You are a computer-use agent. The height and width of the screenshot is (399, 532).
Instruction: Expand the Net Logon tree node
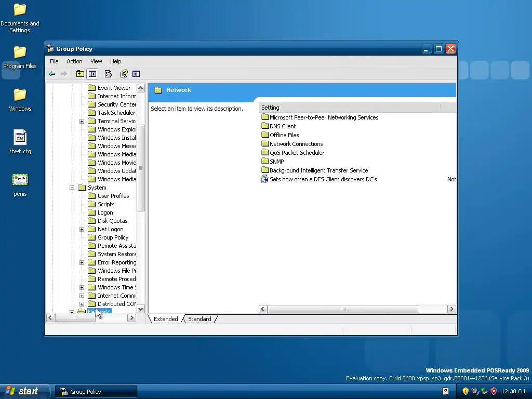tap(82, 229)
